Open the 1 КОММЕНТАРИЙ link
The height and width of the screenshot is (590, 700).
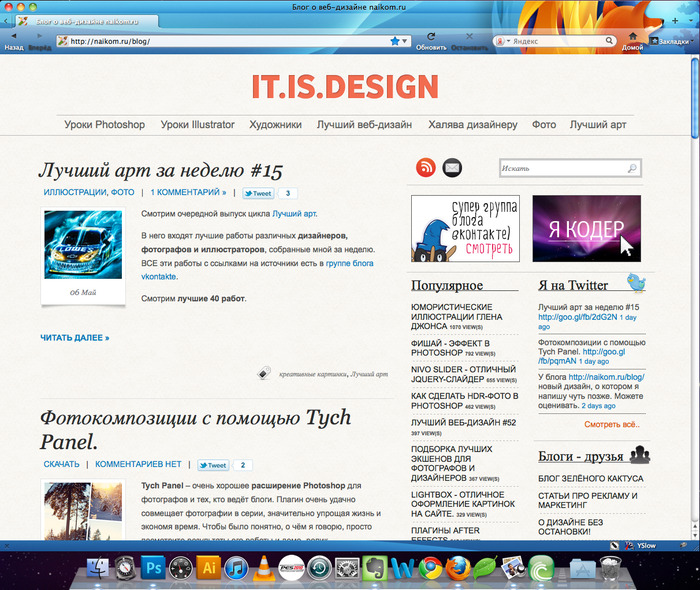point(188,192)
